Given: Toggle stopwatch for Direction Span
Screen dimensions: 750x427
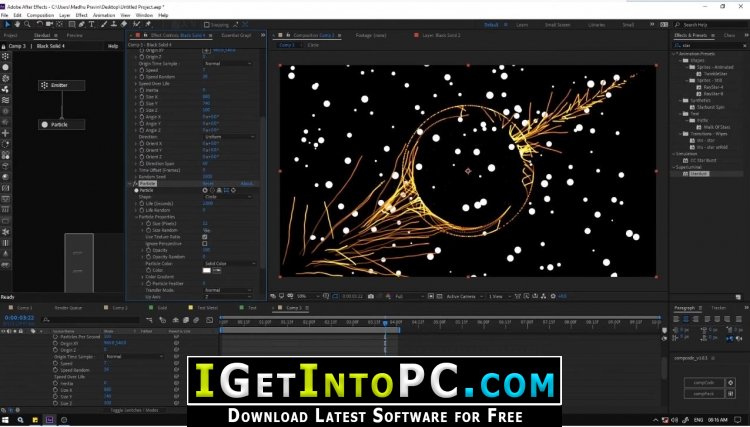Looking at the screenshot, I should [x=142, y=164].
